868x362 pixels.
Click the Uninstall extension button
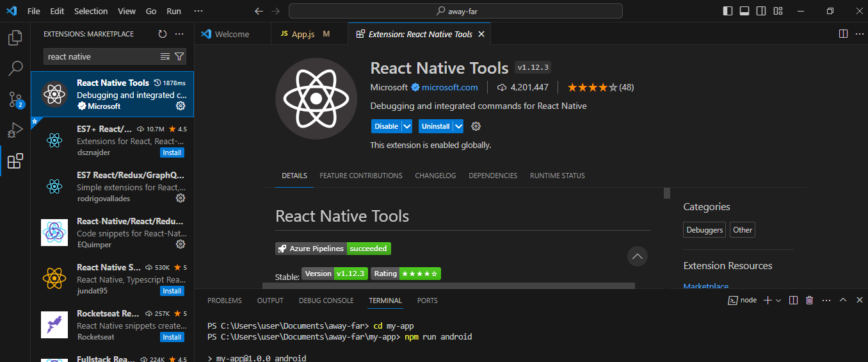pyautogui.click(x=436, y=126)
